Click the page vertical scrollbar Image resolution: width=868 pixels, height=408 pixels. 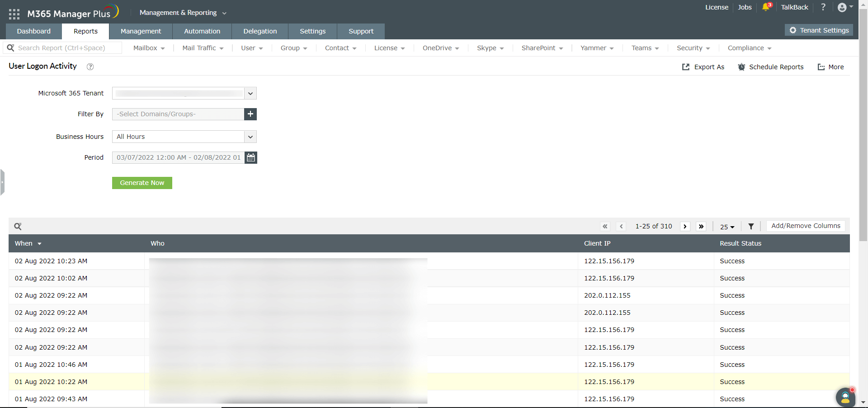point(863,125)
